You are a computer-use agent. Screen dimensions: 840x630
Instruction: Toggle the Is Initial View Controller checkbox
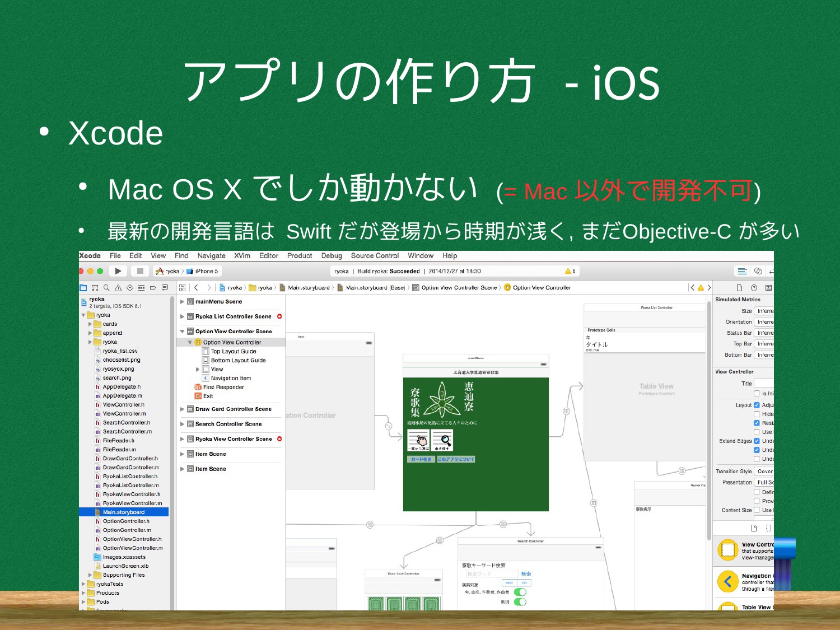[x=757, y=394]
